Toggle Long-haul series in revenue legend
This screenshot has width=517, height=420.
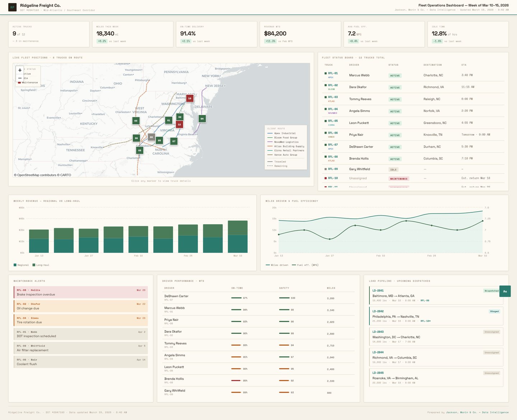click(41, 265)
